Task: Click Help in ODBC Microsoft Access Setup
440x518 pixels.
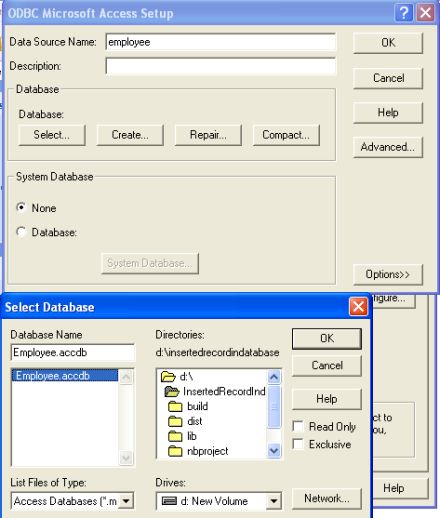Action: tap(388, 113)
